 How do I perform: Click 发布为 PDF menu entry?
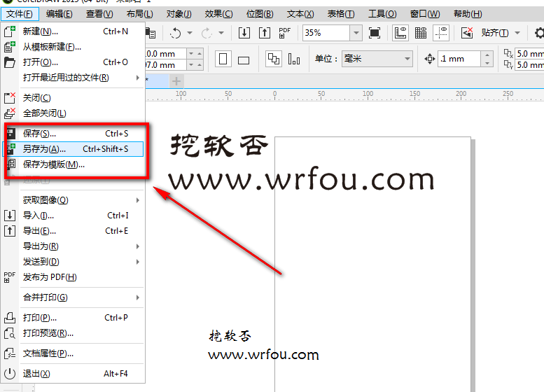[x=50, y=277]
